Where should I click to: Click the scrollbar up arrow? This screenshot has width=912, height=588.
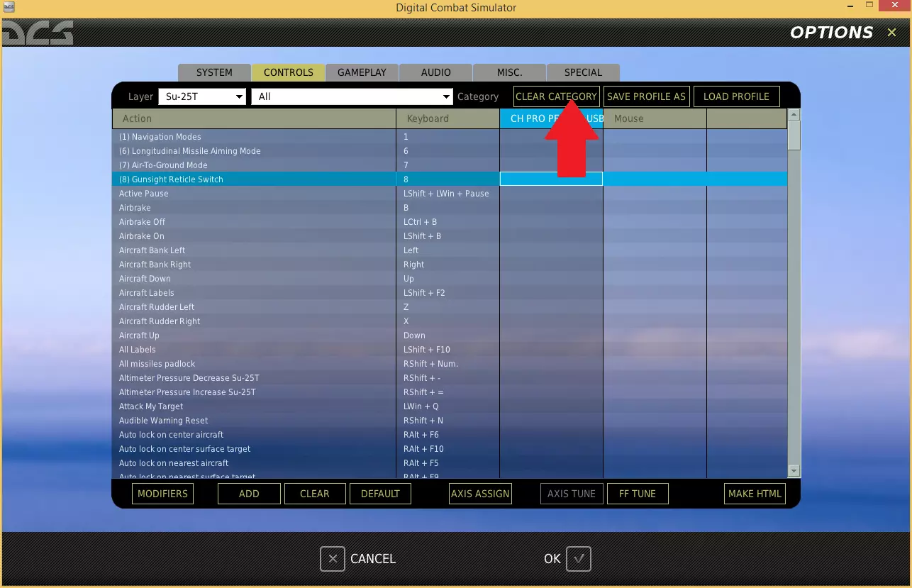click(x=794, y=115)
